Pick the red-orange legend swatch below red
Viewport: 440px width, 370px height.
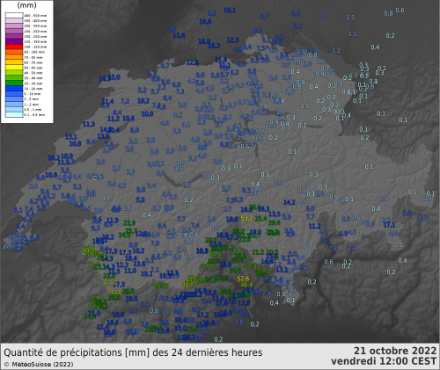coord(14,52)
